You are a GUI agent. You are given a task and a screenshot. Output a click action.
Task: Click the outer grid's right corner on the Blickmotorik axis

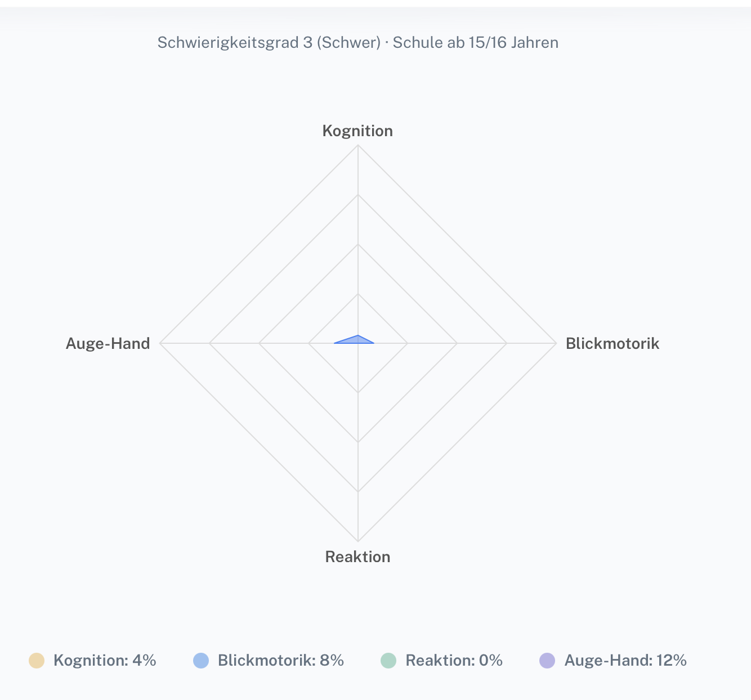coord(556,343)
